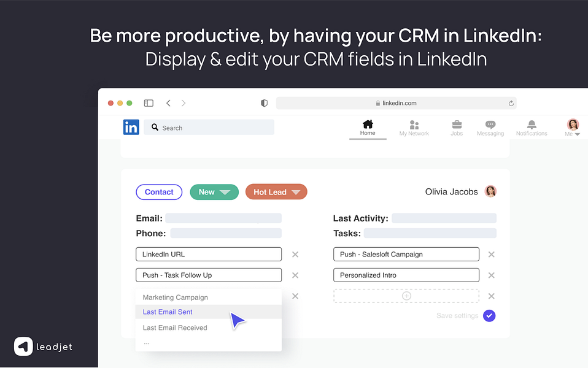Click Olivia Jacobs' profile picture
Viewport: 588px width, 368px height.
click(490, 191)
